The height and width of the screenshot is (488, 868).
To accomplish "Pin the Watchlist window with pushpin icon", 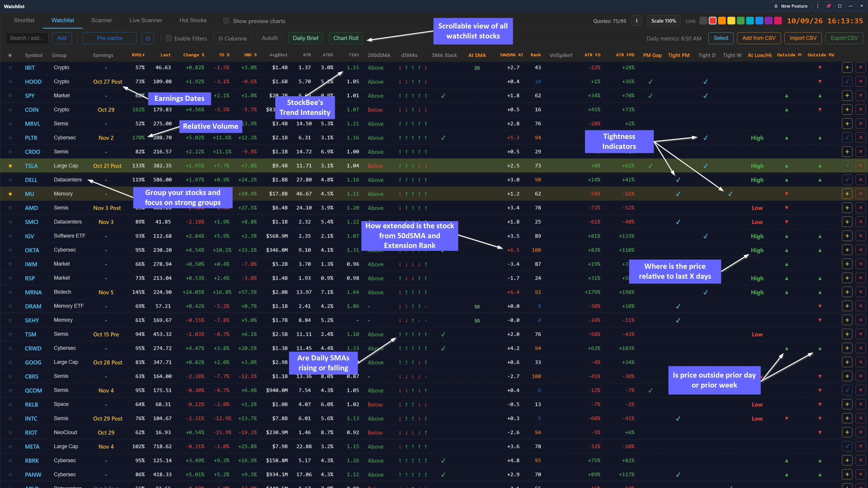I will [x=829, y=6].
